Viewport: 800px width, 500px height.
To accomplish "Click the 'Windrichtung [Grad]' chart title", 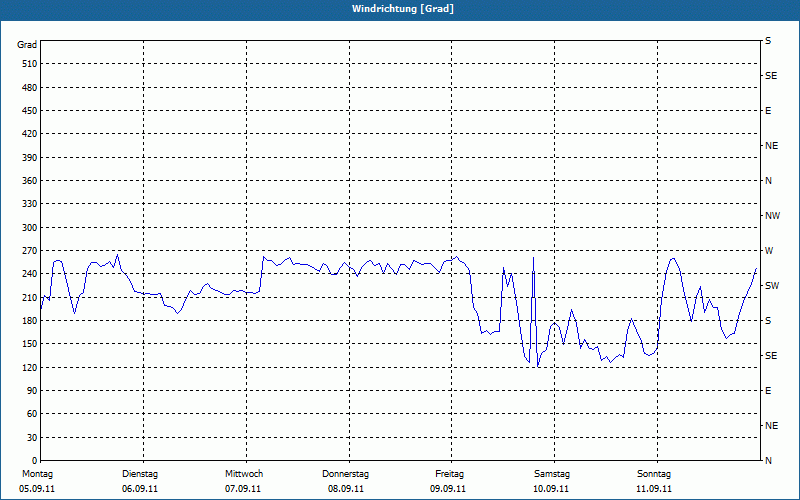I will tap(403, 9).
